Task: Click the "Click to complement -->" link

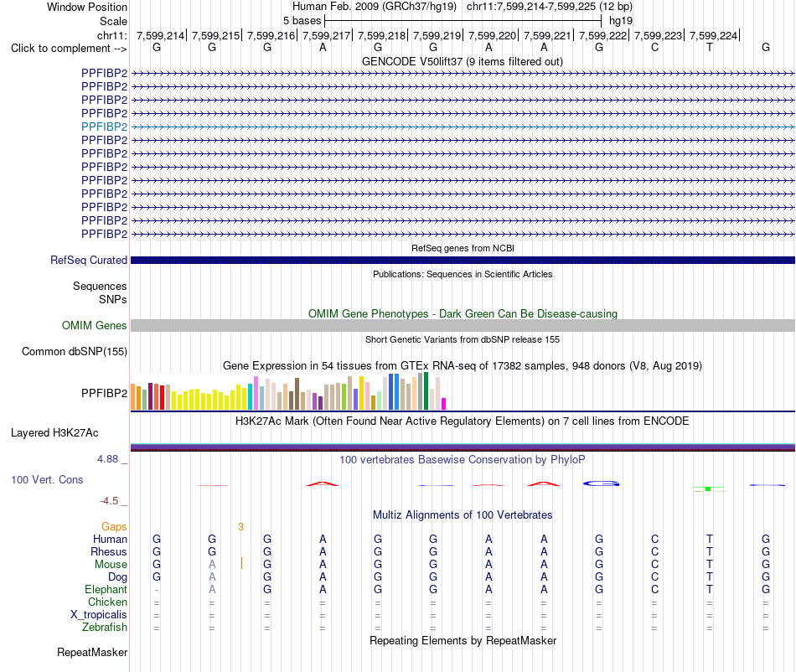Action: point(69,49)
